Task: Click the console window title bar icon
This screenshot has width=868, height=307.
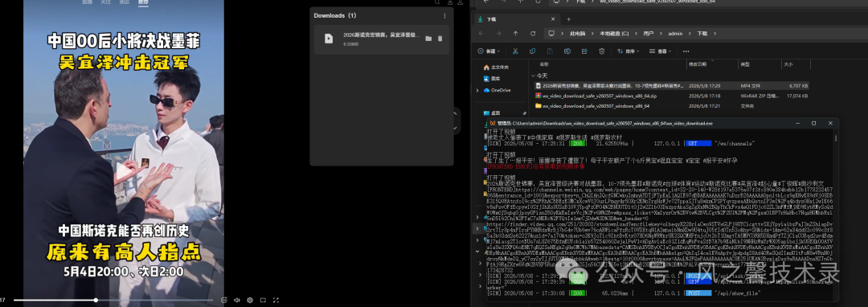Action: 492,123
